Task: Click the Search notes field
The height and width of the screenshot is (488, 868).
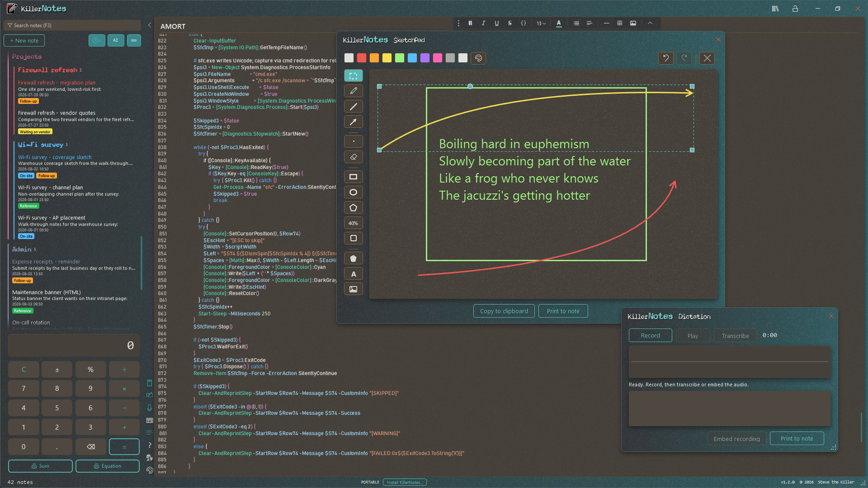Action: click(72, 25)
